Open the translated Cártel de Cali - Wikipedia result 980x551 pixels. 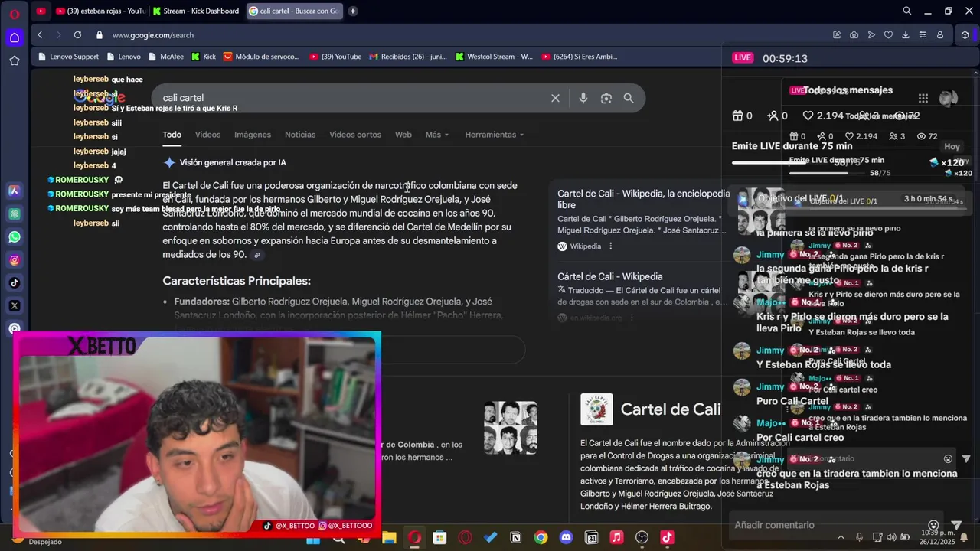tap(610, 276)
